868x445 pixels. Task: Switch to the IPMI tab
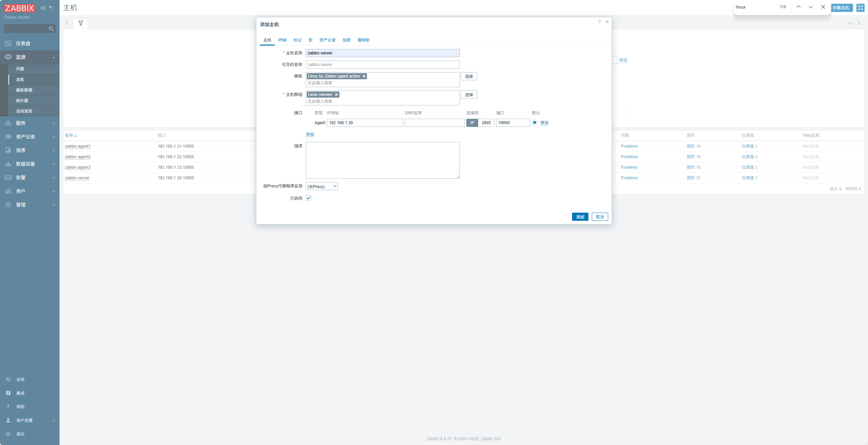click(x=282, y=40)
